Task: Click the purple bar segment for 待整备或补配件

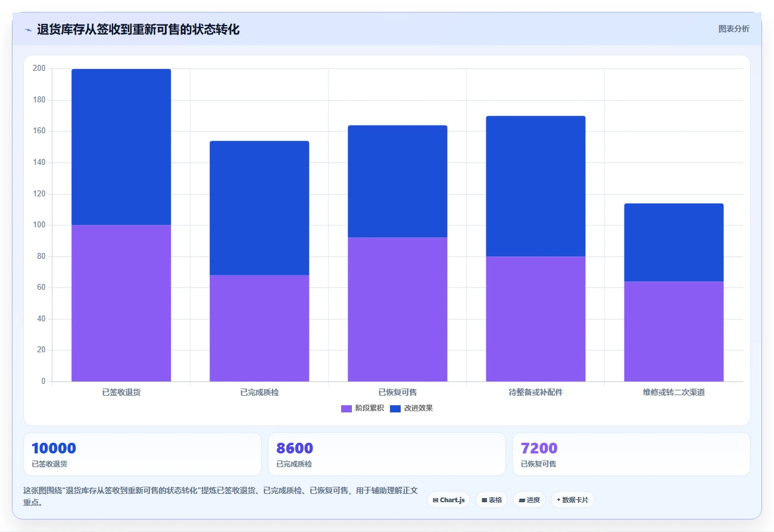Action: tap(536, 319)
